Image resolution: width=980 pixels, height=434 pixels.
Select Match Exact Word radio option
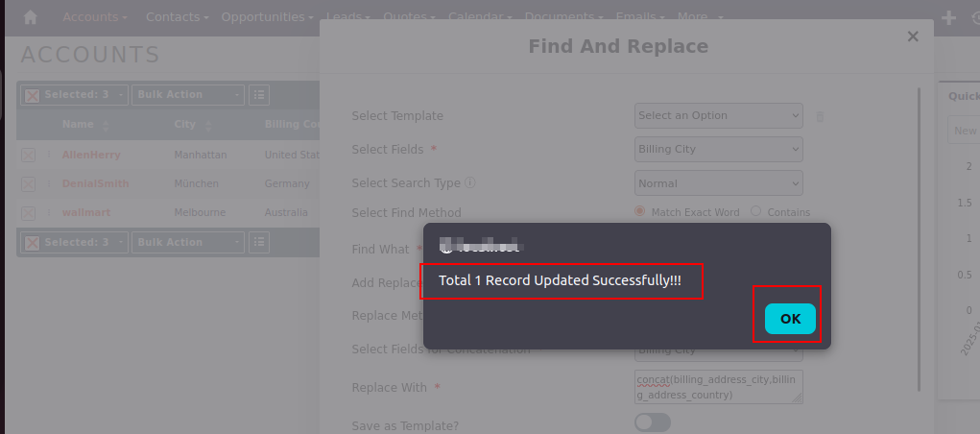[639, 211]
